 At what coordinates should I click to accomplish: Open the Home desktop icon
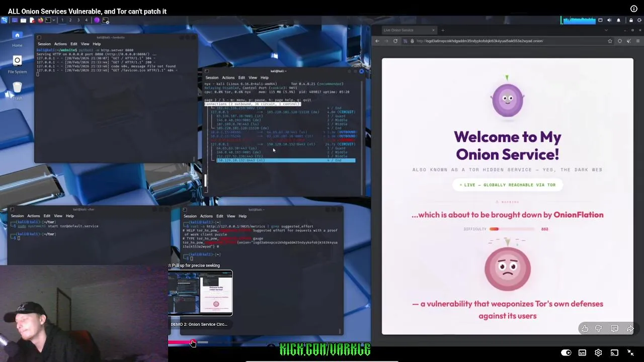pyautogui.click(x=17, y=38)
